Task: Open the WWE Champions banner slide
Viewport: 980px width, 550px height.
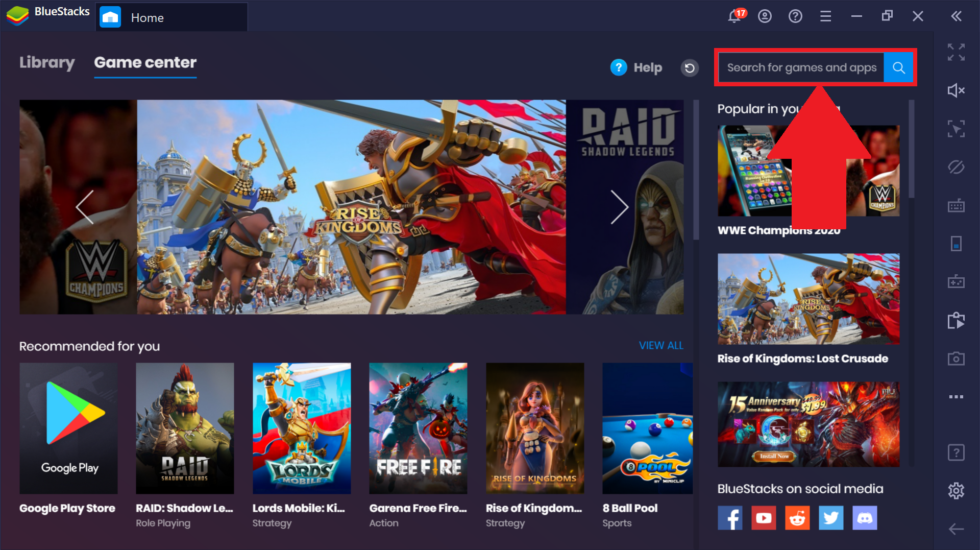Action: point(78,207)
